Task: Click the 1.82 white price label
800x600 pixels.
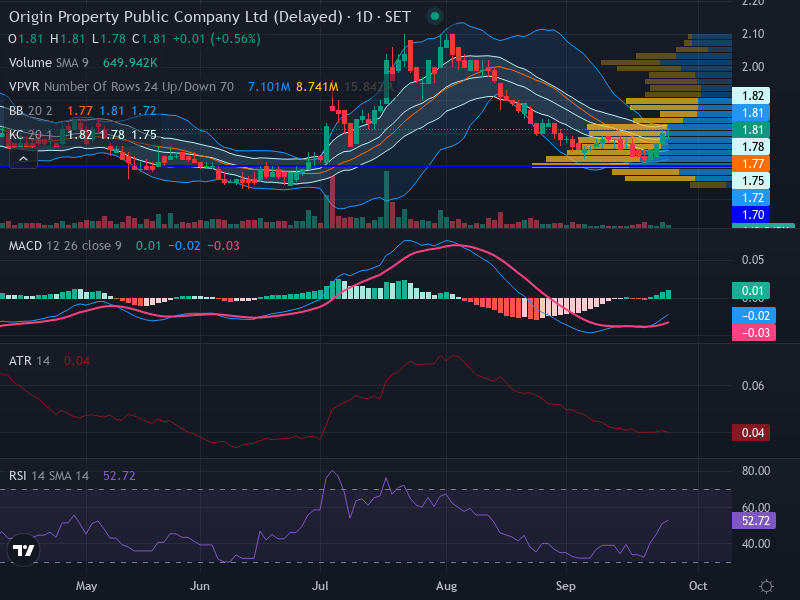Action: pos(751,95)
